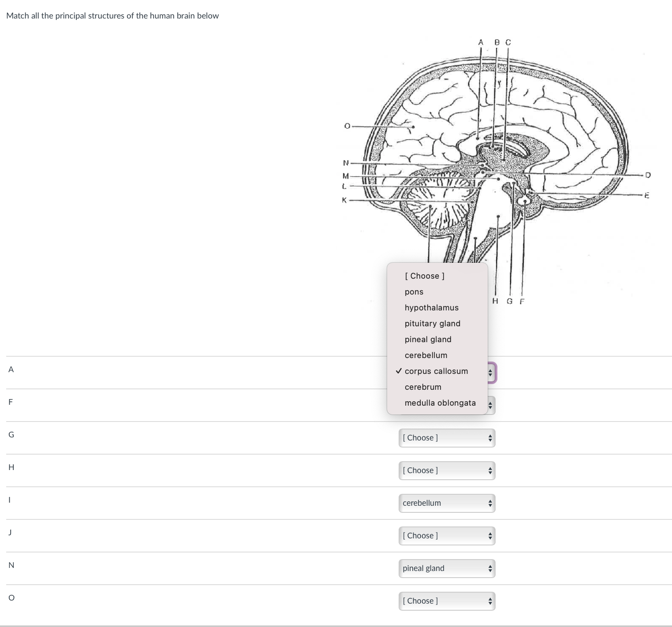
Task: Choose cerebrum from the dropdown options
Action: 423,387
